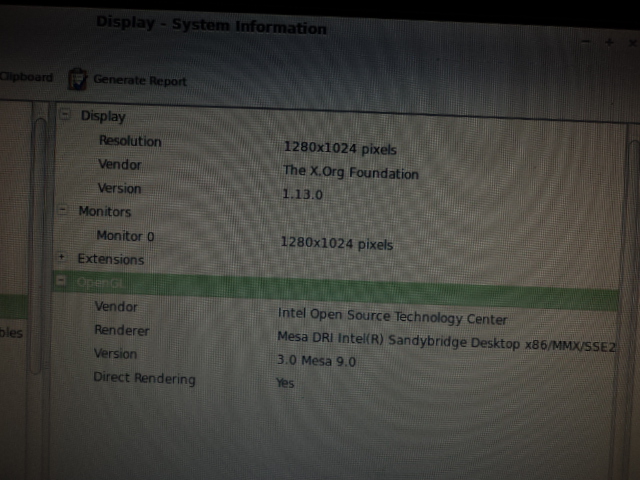Click the right details pane scrollbar
The image size is (640, 480).
coord(633,302)
